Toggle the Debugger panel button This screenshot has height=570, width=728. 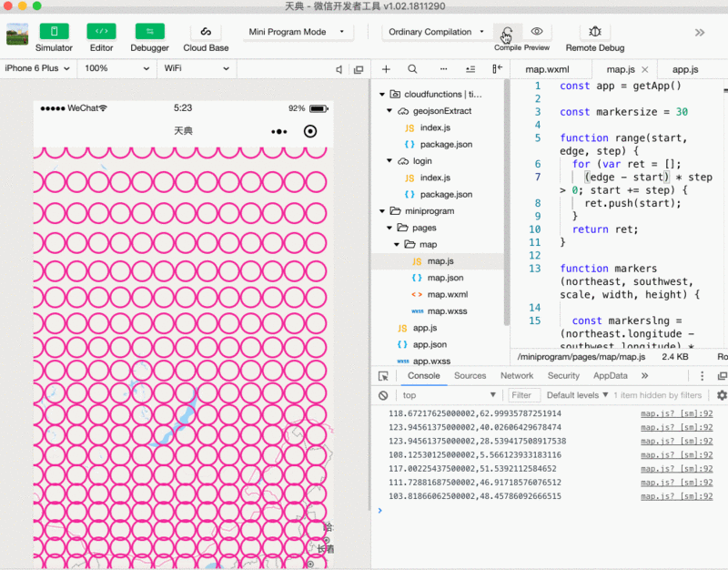tap(149, 32)
